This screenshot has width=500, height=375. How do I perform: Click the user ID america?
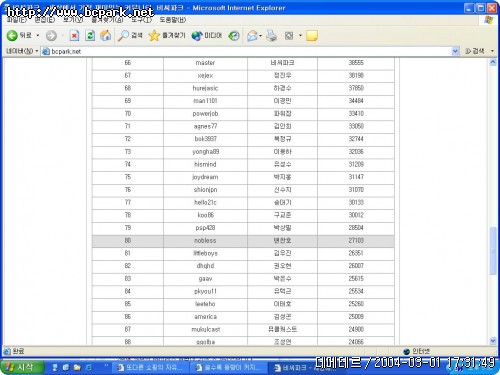205,316
